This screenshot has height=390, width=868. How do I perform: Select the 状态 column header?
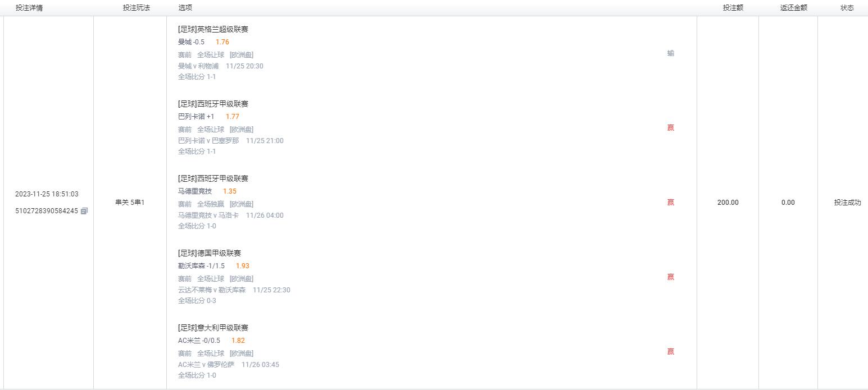point(847,8)
